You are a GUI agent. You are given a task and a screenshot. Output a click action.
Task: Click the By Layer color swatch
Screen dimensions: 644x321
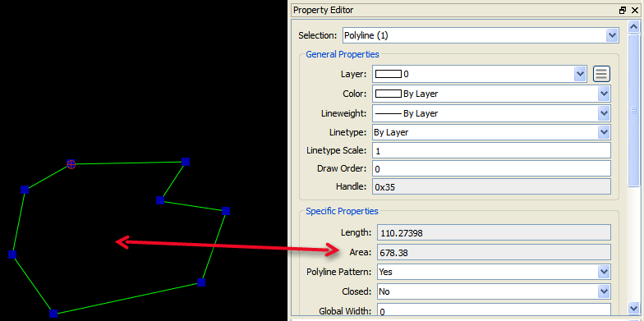(389, 94)
